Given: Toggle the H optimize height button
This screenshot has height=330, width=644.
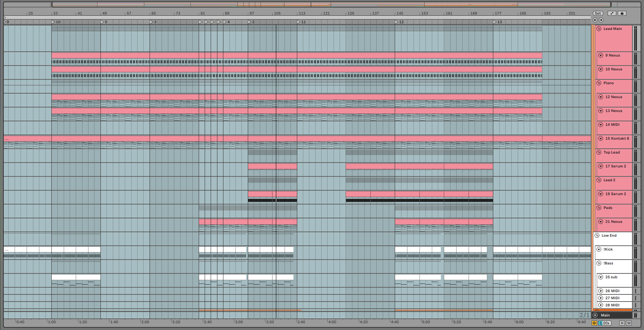Looking at the screenshot, I should 622,323.
